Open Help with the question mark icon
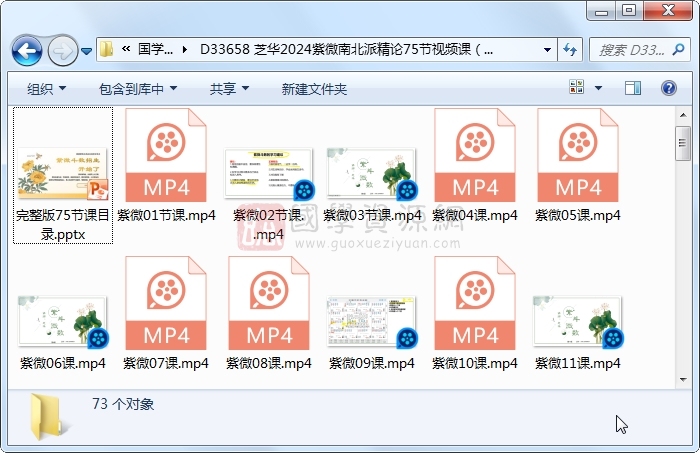700x453 pixels. pyautogui.click(x=668, y=88)
